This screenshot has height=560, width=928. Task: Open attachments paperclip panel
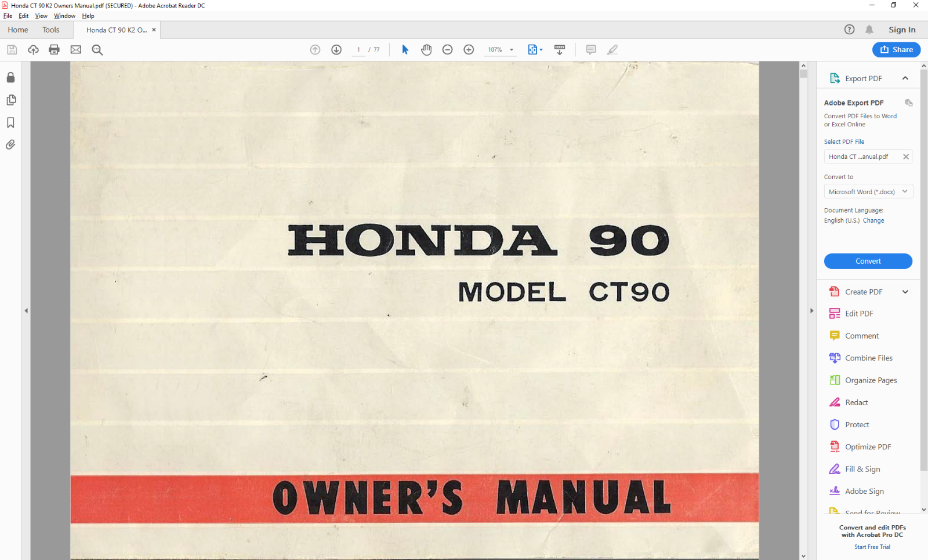pyautogui.click(x=10, y=145)
